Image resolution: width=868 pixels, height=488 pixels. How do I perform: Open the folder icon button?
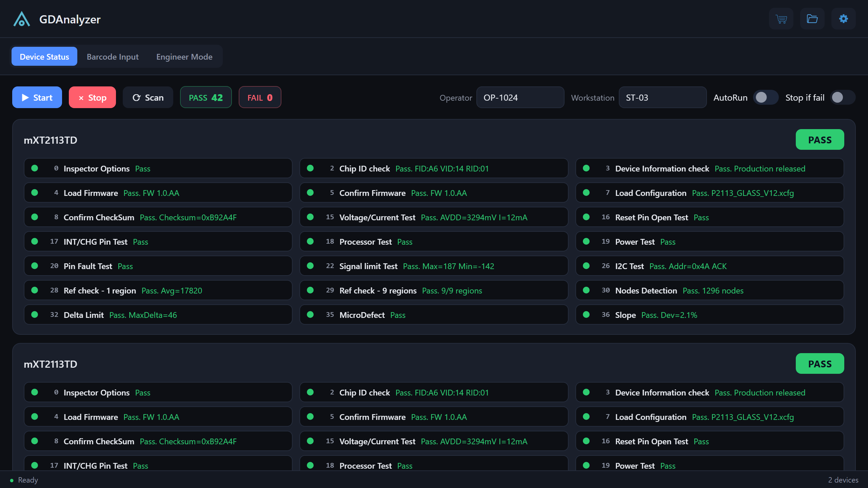pos(812,19)
